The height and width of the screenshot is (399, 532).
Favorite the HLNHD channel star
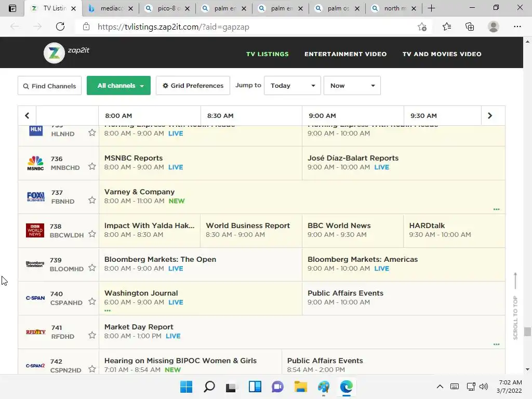coord(92,132)
